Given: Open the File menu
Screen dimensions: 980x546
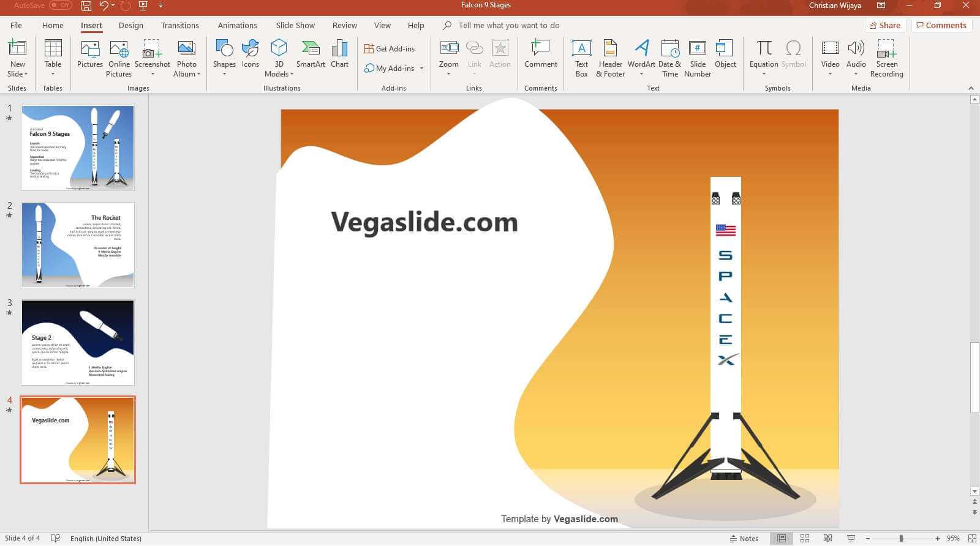Looking at the screenshot, I should (x=17, y=25).
